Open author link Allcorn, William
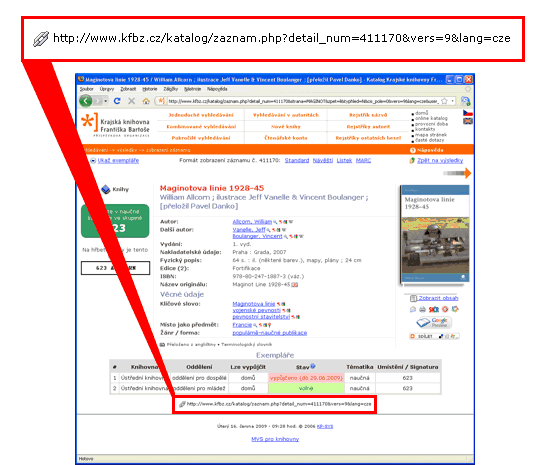Image resolution: width=550 pixels, height=465 pixels. [252, 222]
